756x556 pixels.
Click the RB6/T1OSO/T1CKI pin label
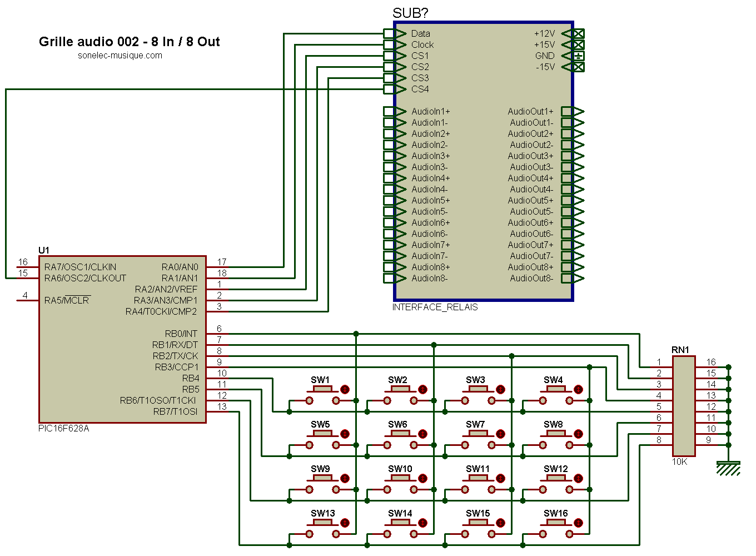158,400
